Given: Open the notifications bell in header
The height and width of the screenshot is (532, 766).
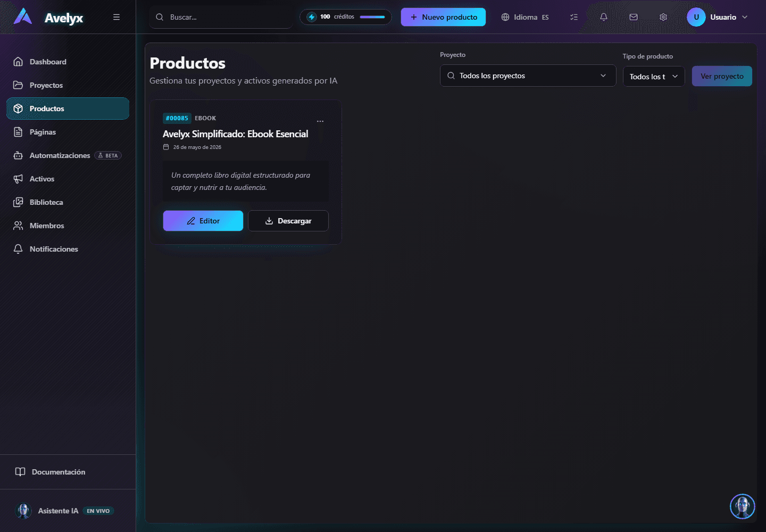Looking at the screenshot, I should click(x=604, y=17).
